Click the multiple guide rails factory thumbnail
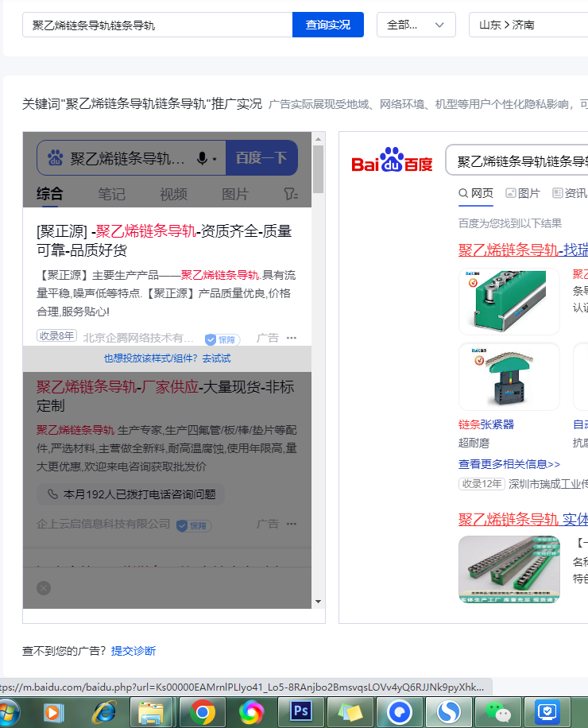588x728 pixels. 509,569
